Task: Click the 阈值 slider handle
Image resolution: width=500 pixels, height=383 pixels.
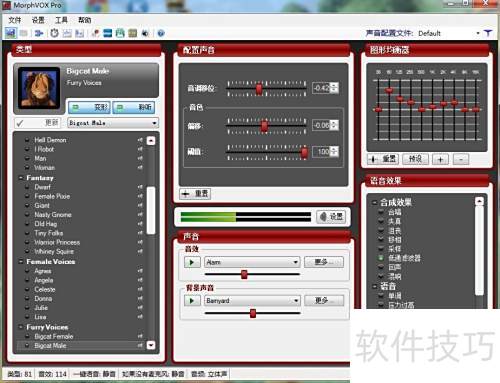Action: tap(304, 152)
